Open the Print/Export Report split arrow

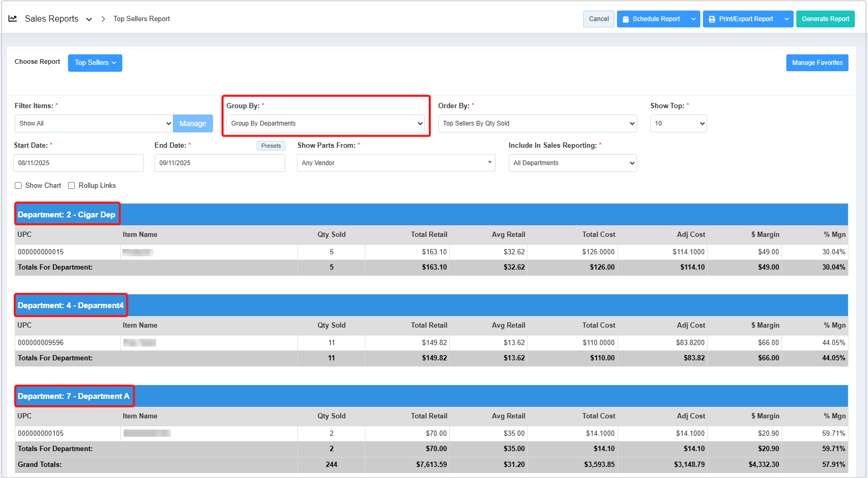(786, 19)
